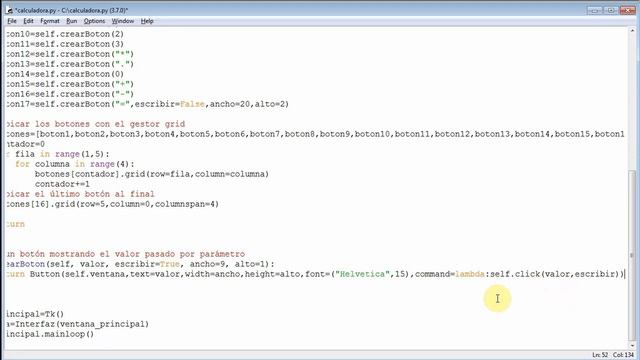Click 'self.click(valor,escribir)' at line end
The width and height of the screenshot is (640, 360).
(555, 274)
